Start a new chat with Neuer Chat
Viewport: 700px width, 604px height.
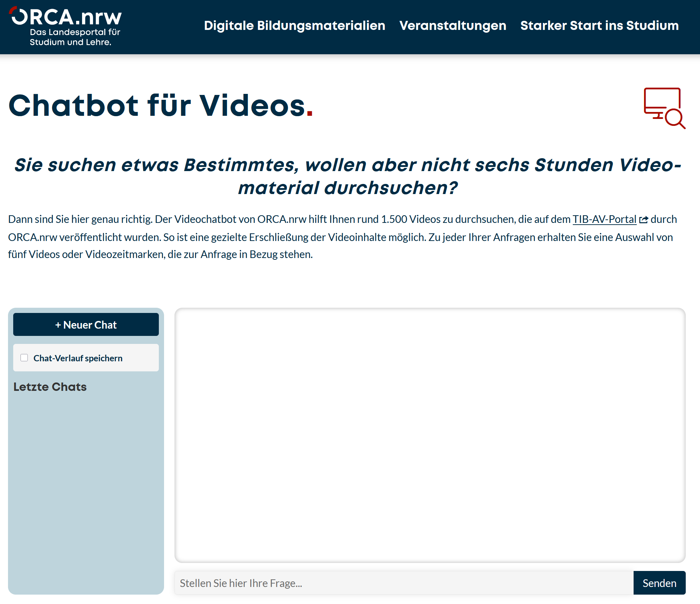[x=86, y=324]
